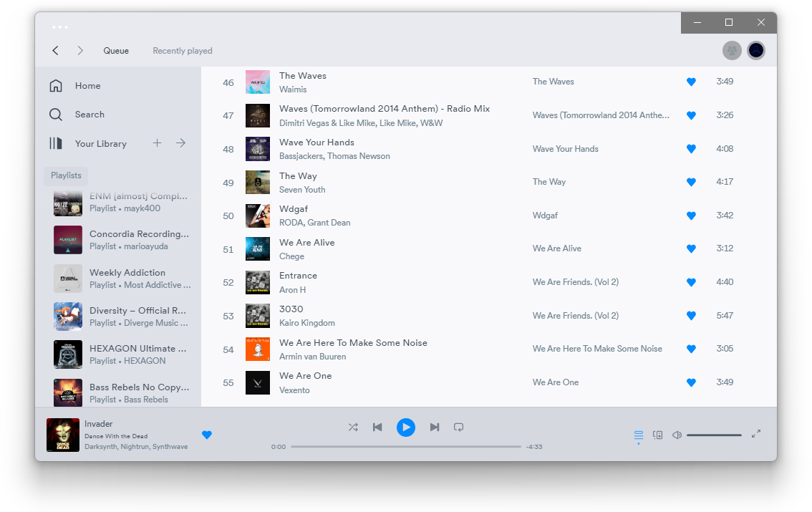Select track title 3030
This screenshot has height=512, width=812.
291,309
